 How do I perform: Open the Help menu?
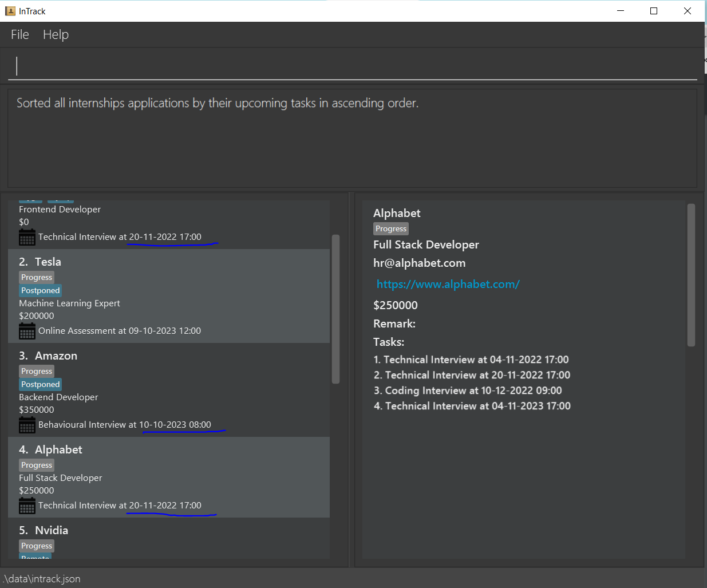(x=56, y=34)
